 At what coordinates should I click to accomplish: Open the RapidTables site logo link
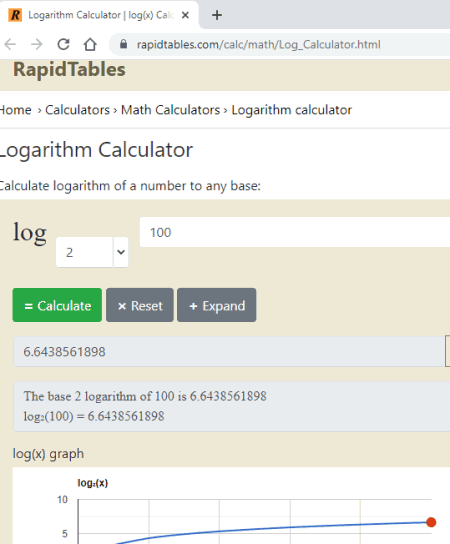(69, 69)
